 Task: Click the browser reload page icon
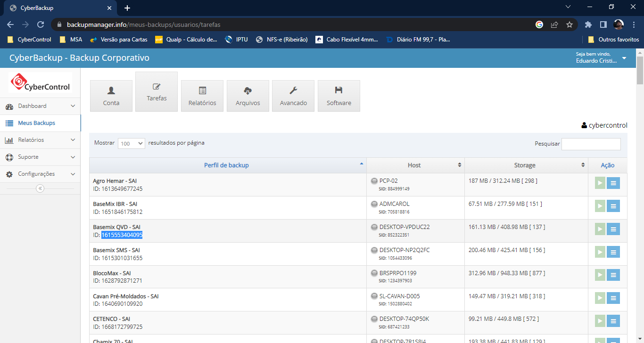41,24
